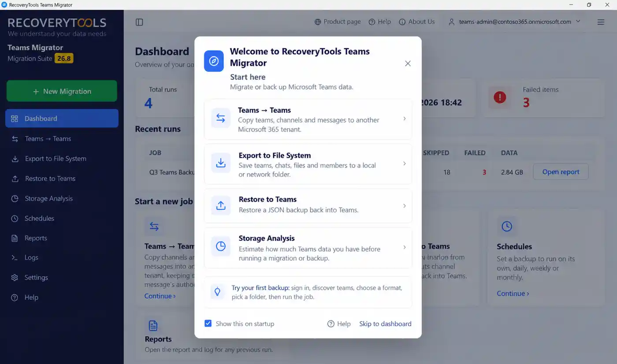Click the Logs terminal icon in the sidebar
Image resolution: width=617 pixels, height=364 pixels.
[x=15, y=257]
